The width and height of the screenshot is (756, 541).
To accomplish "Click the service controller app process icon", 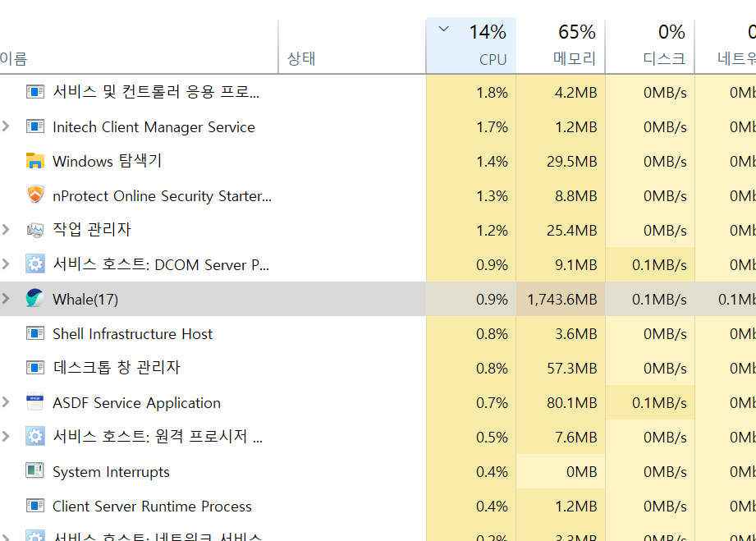I will click(x=35, y=92).
